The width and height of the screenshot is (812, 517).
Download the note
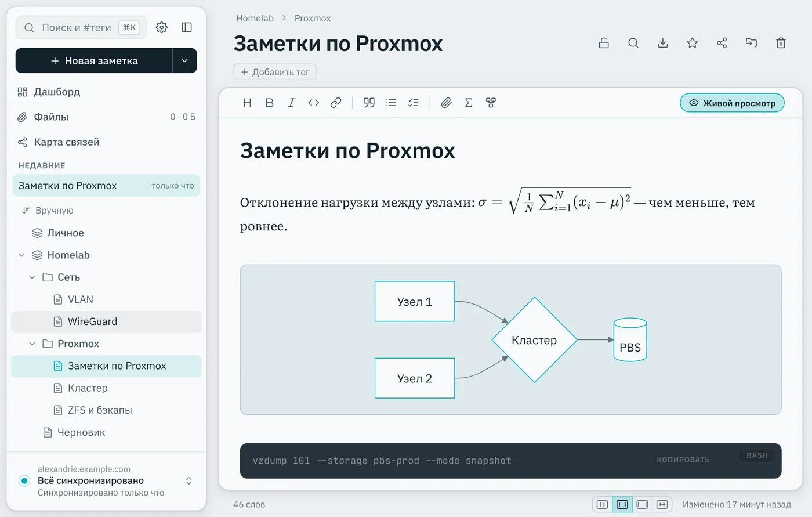point(663,43)
